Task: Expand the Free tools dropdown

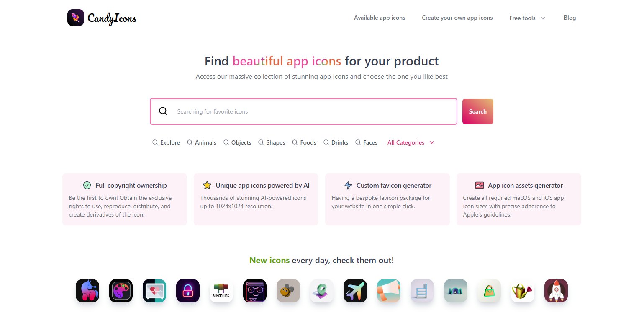Action: (x=527, y=18)
